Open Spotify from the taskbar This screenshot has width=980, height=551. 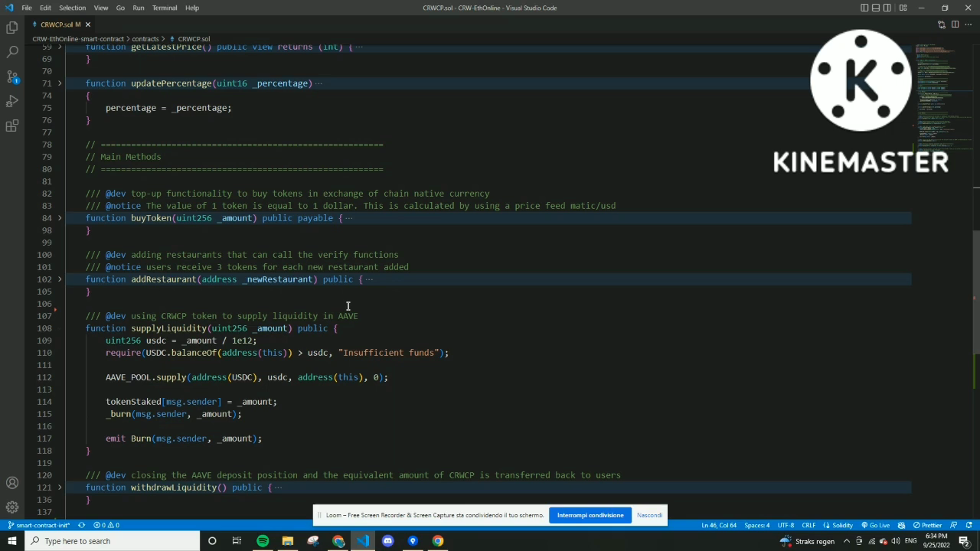pyautogui.click(x=263, y=541)
